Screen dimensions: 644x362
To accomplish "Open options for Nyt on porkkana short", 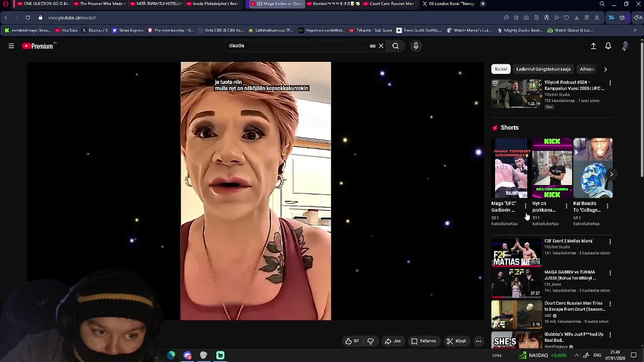I will [566, 207].
